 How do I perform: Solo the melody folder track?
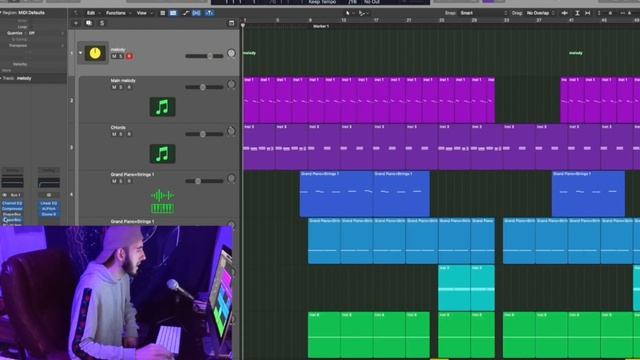click(x=121, y=56)
